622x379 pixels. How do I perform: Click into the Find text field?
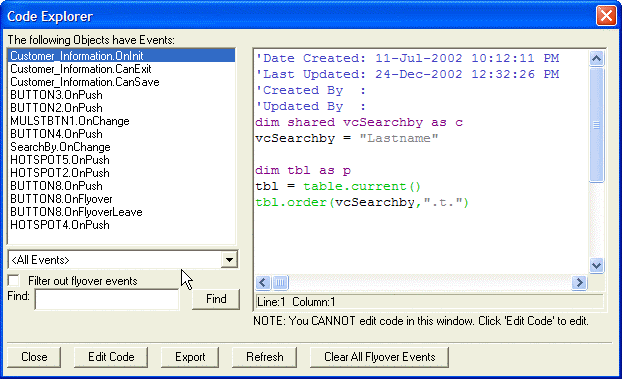pos(107,299)
